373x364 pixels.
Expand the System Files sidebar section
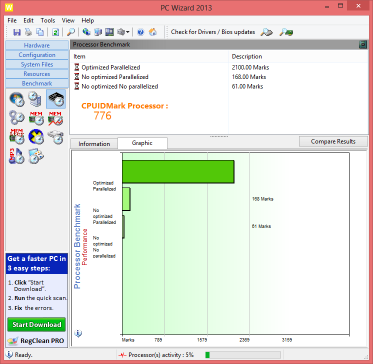[37, 64]
